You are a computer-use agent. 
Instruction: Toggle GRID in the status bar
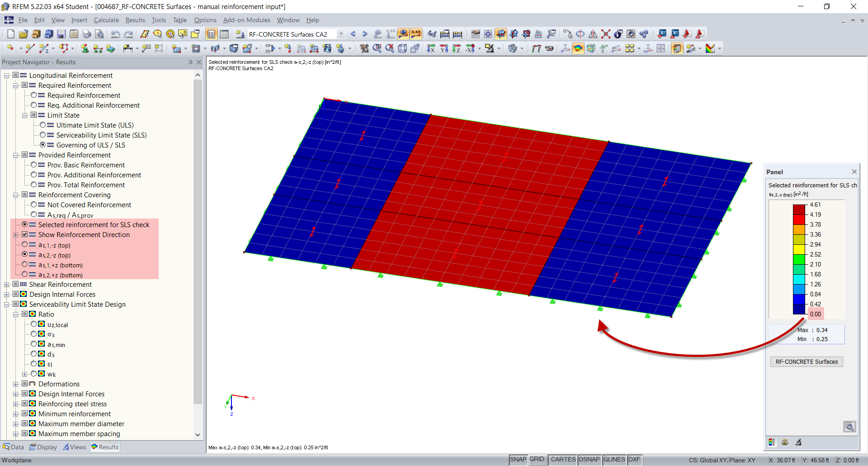click(x=537, y=459)
